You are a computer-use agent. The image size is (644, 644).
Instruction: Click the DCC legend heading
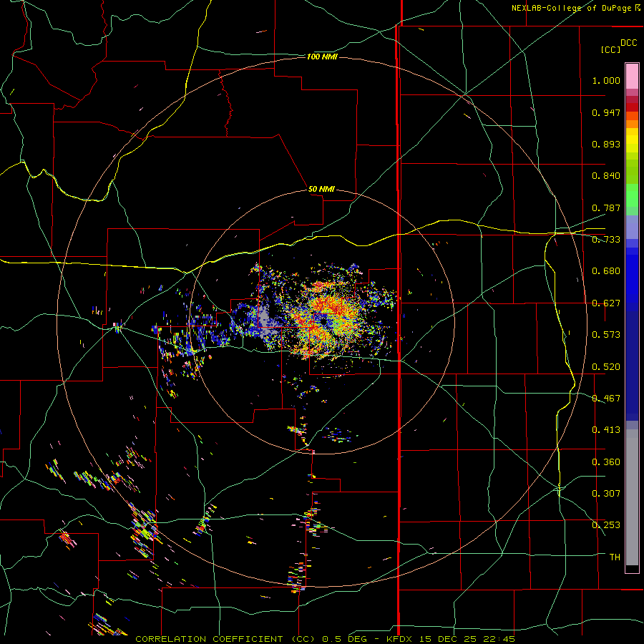click(x=628, y=43)
